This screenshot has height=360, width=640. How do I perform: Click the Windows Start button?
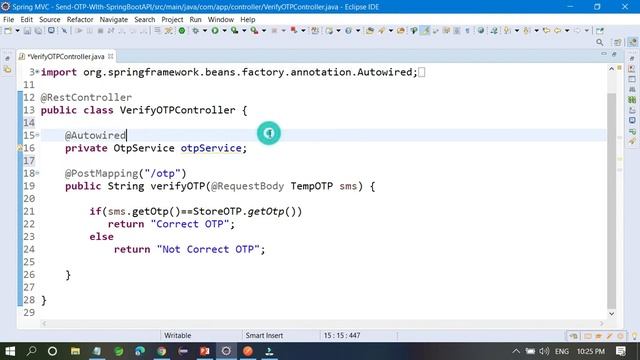pos(10,351)
